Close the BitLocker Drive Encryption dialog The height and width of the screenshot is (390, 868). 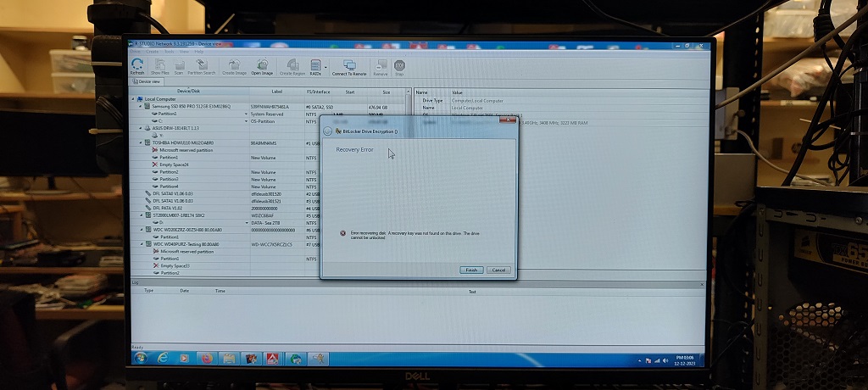point(507,120)
